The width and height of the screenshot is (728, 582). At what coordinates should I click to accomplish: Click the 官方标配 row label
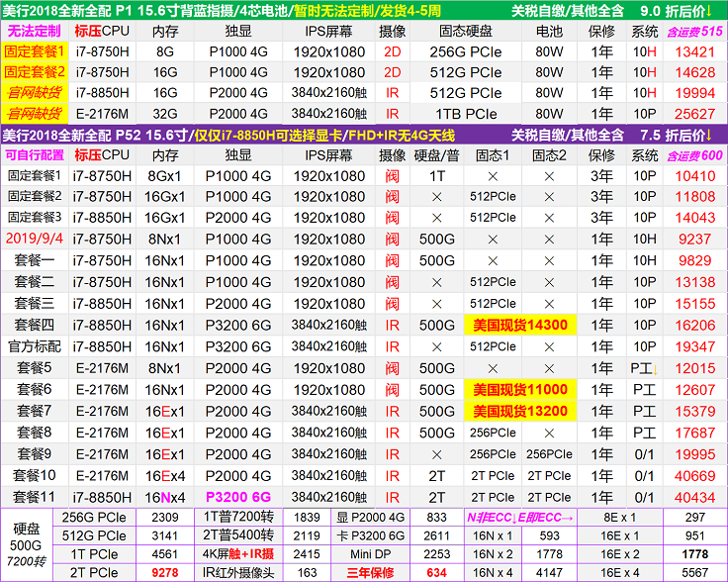coord(35,346)
